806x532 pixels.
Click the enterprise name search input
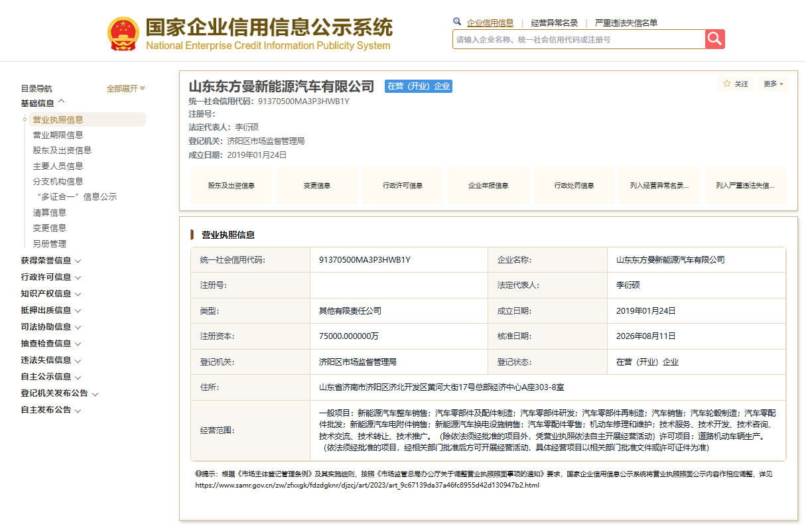pos(578,39)
